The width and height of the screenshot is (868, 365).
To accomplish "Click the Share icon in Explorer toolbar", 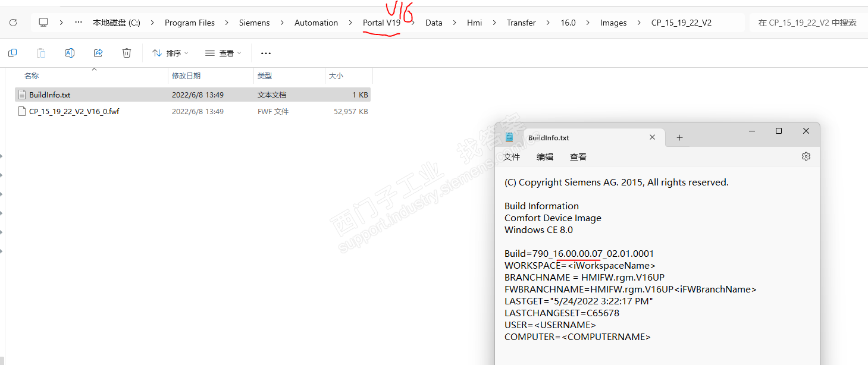I will point(98,53).
